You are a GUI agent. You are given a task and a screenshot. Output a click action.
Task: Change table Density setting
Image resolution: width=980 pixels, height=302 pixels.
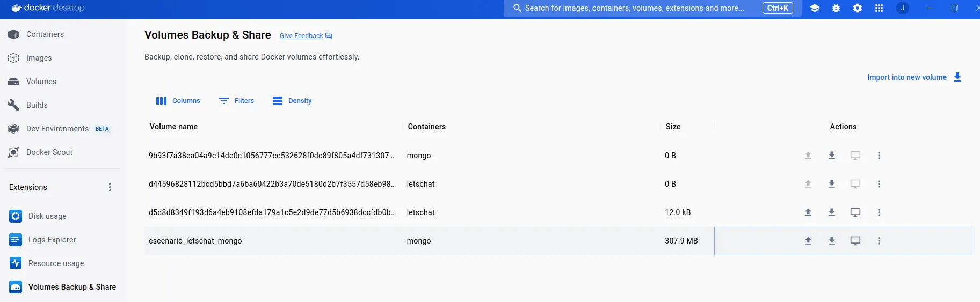(292, 101)
